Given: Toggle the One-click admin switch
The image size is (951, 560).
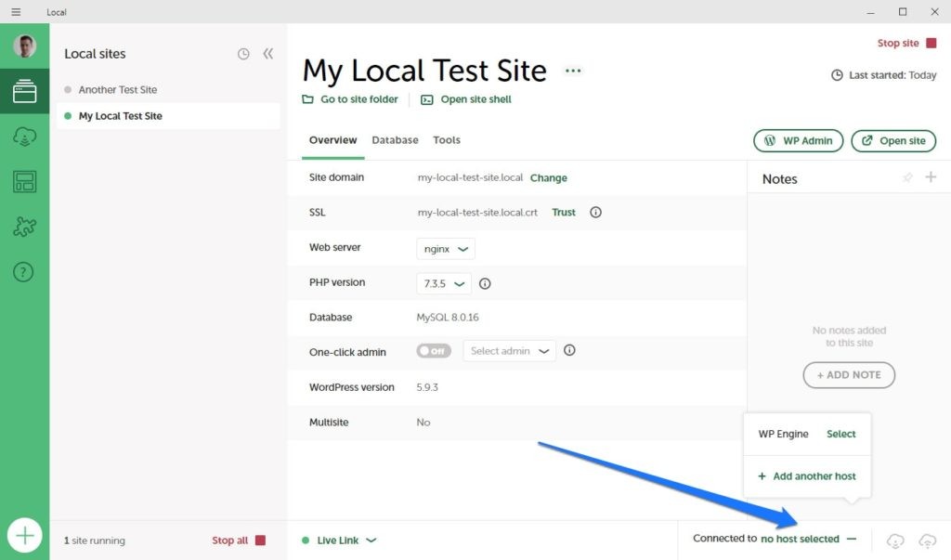Looking at the screenshot, I should tap(434, 351).
